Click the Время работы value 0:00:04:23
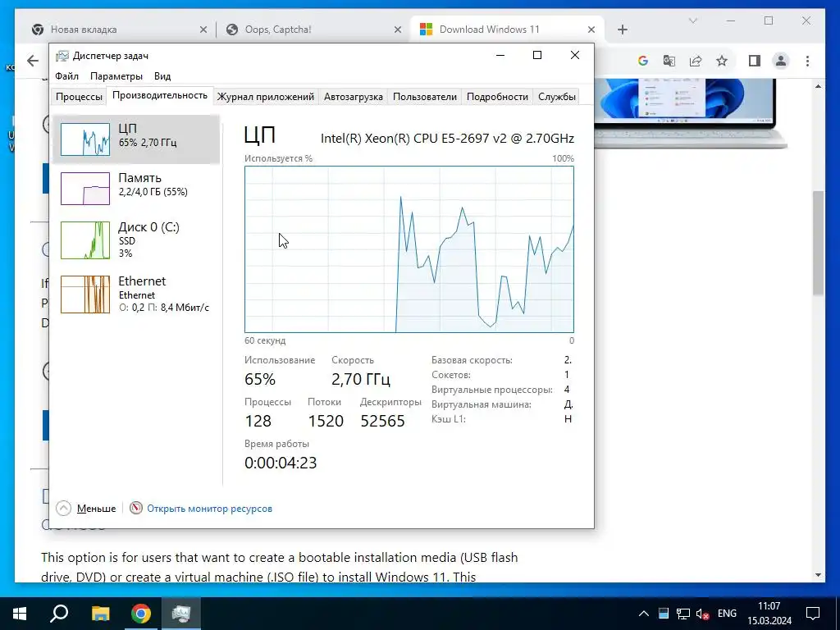This screenshot has height=630, width=840. point(281,463)
